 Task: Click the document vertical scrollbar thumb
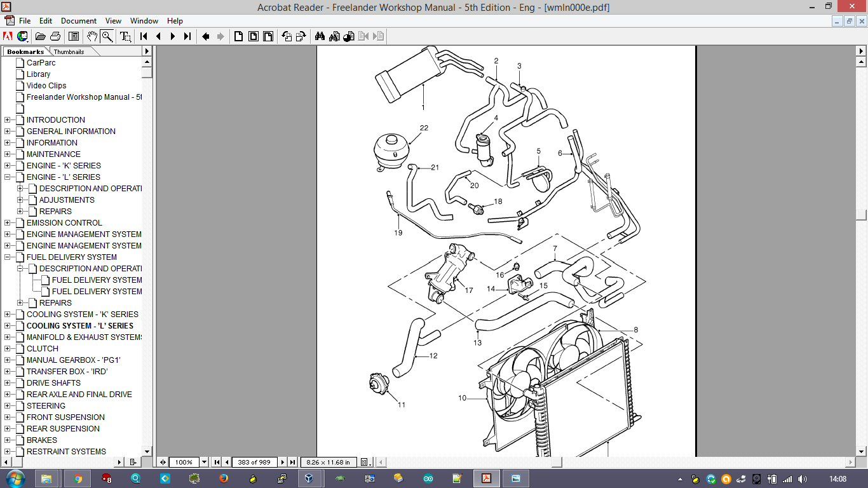tap(861, 215)
